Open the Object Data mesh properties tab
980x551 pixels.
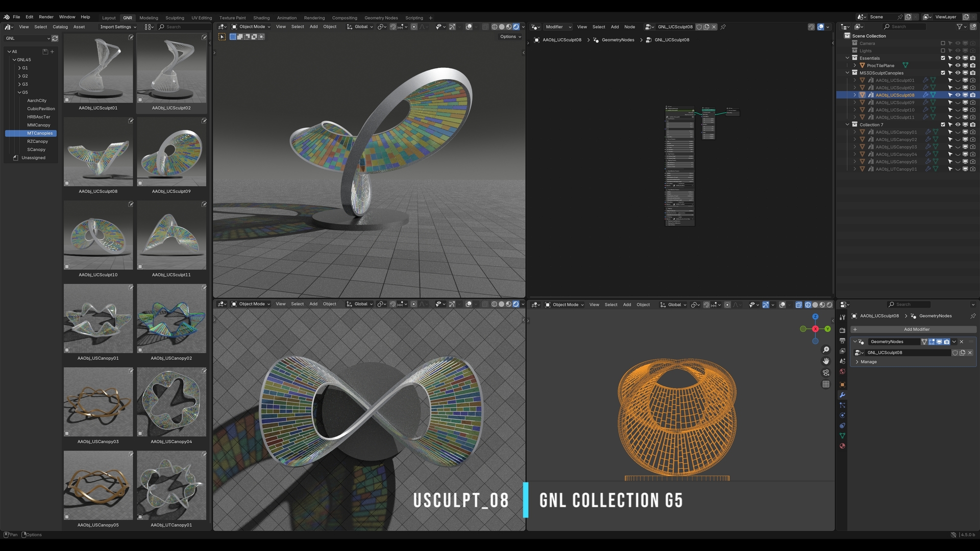842,436
